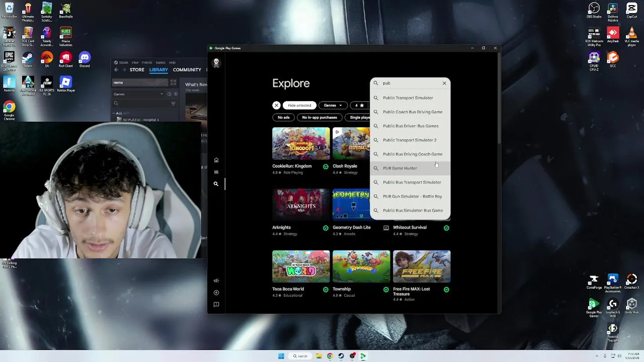The image size is (644, 362).
Task: Select '3D PUZZLE - Hospital 1' in Steam list
Action: click(138, 120)
